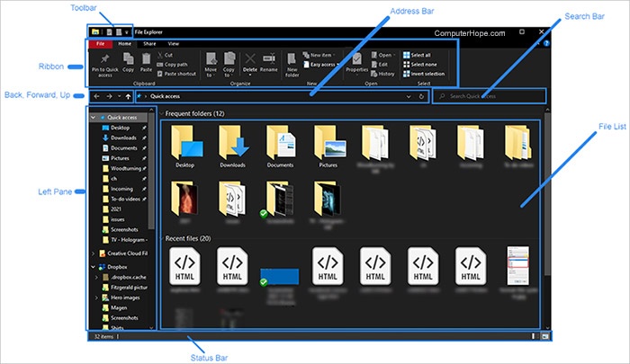Viewport: 630px width, 364px height.
Task: Select Fitzgerald pictures in left pane
Action: [x=129, y=288]
